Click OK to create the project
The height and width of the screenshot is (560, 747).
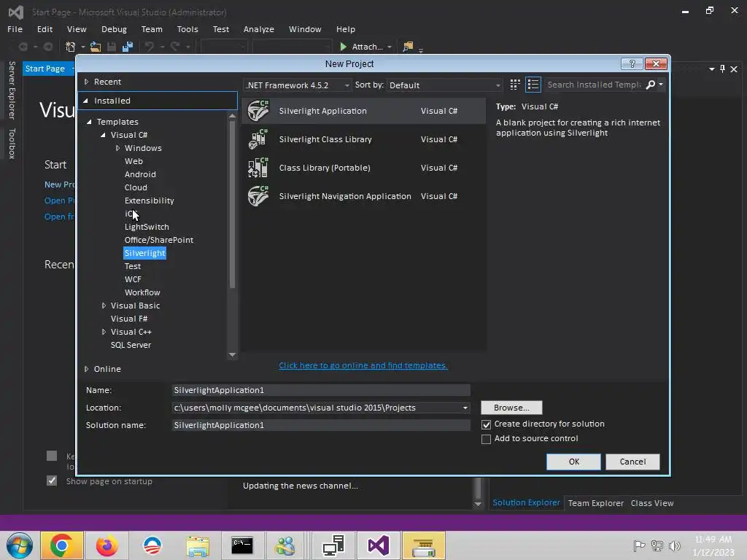pos(573,462)
